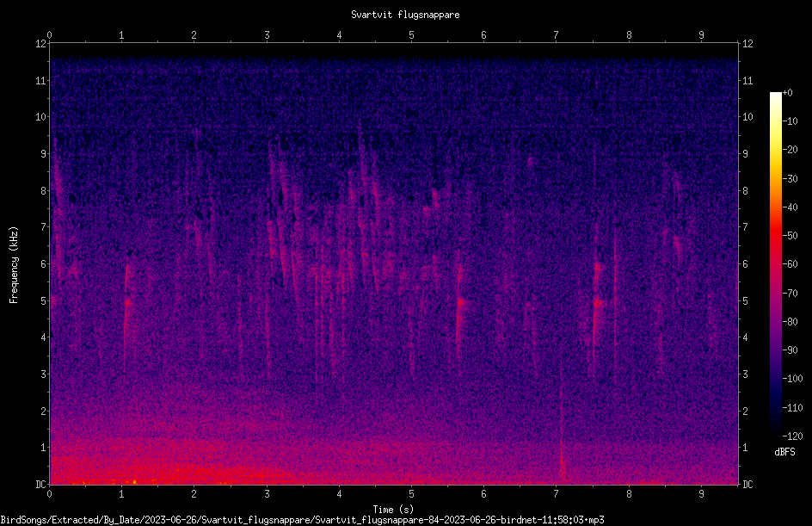Click the bright 5 kHz call near 1 second
The width and height of the screenshot is (812, 526).
coord(127,302)
